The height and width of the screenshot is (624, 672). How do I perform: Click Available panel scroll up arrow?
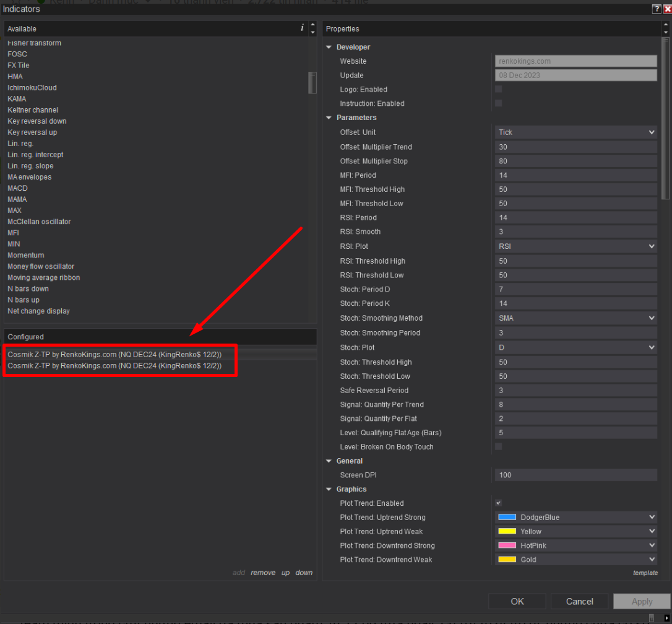coord(313,25)
